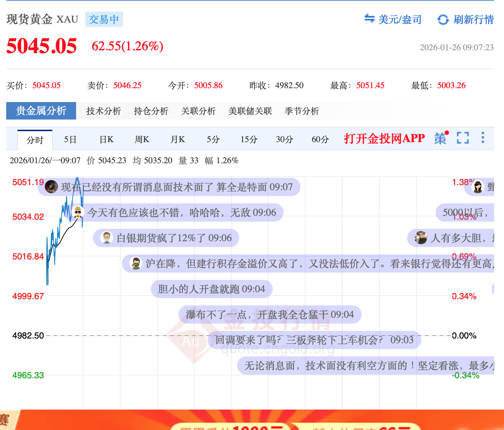Switch to the 周K chart tab
The width and height of the screenshot is (504, 430).
coord(142,140)
